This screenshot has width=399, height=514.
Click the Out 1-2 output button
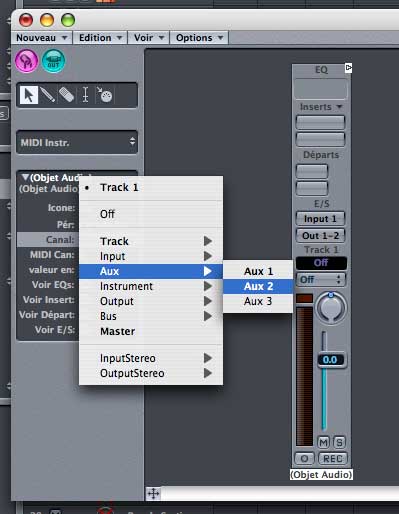(x=320, y=236)
